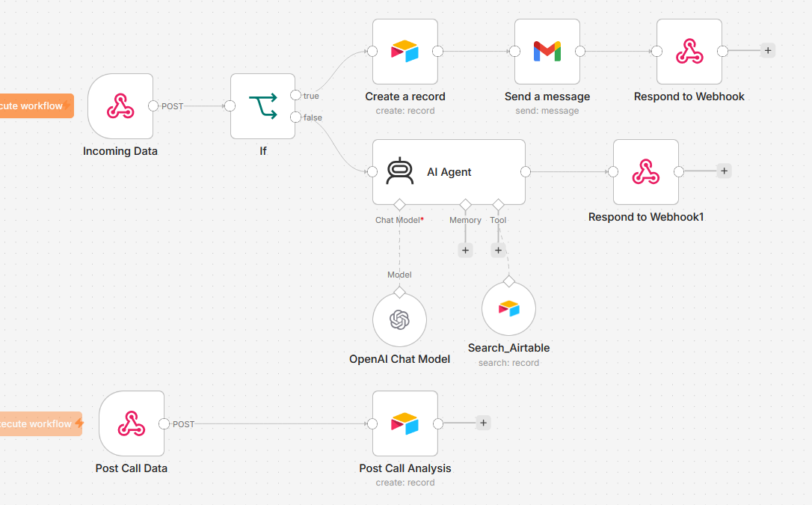Open the OpenAI Chat Model node
This screenshot has height=505, width=812.
400,319
